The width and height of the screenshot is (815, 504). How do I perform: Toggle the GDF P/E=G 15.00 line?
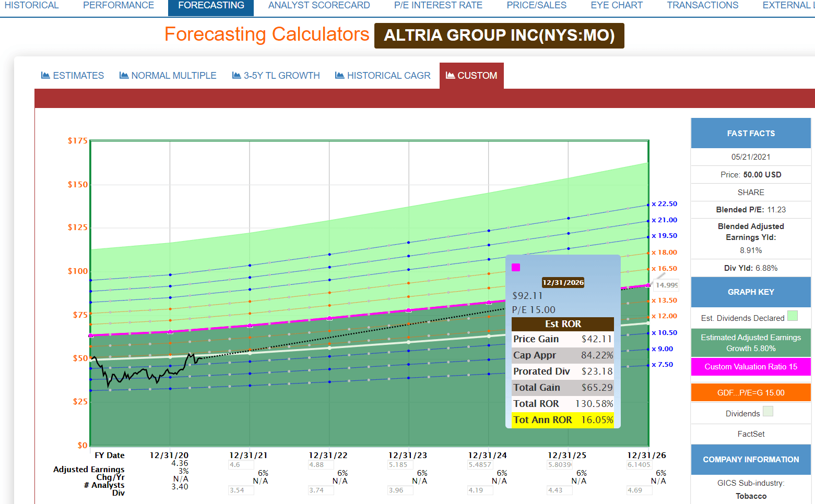(x=750, y=392)
